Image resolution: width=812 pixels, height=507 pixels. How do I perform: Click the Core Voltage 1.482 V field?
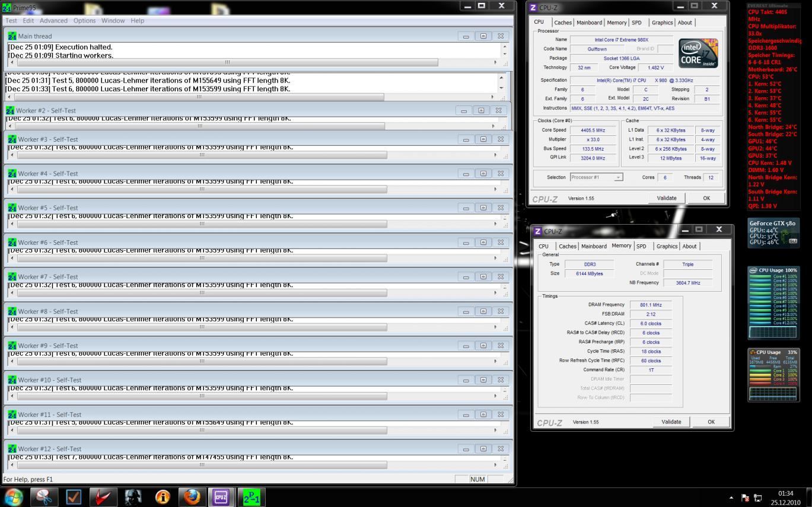(655, 68)
